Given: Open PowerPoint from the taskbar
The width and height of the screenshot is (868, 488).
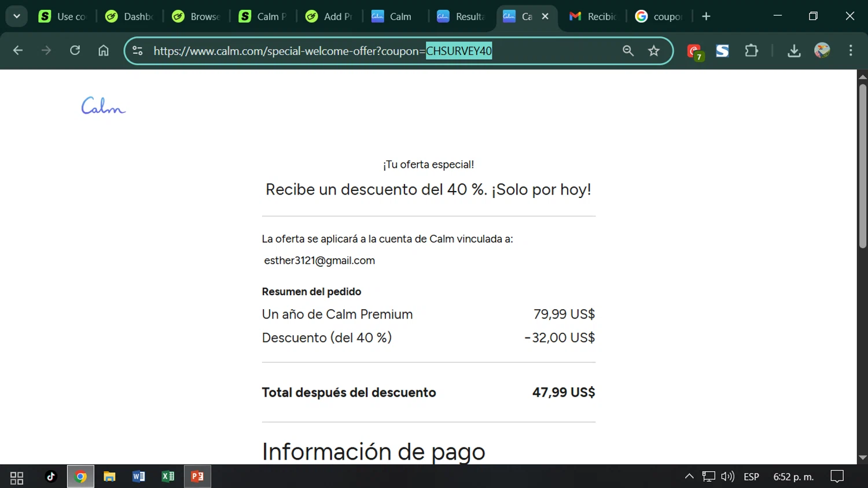Looking at the screenshot, I should pos(197,476).
